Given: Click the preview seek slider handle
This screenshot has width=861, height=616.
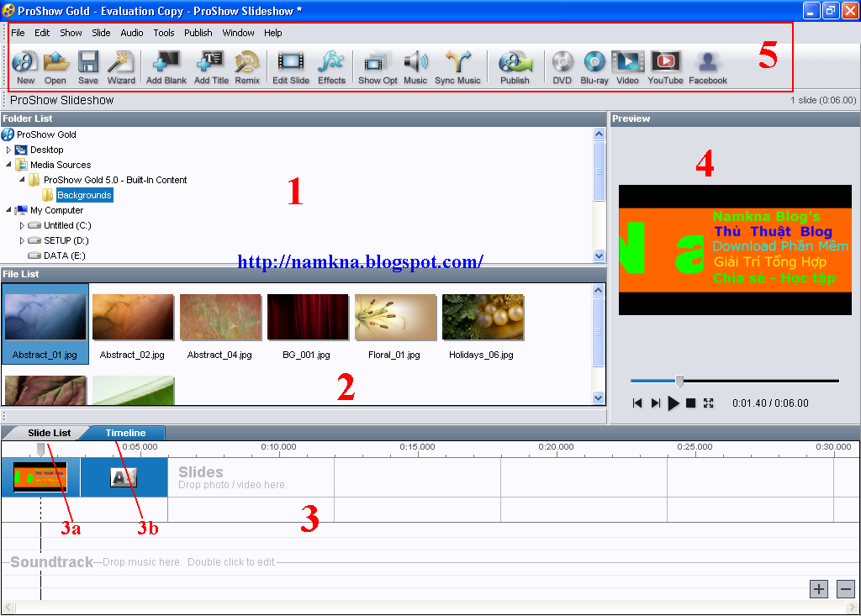Looking at the screenshot, I should [679, 381].
